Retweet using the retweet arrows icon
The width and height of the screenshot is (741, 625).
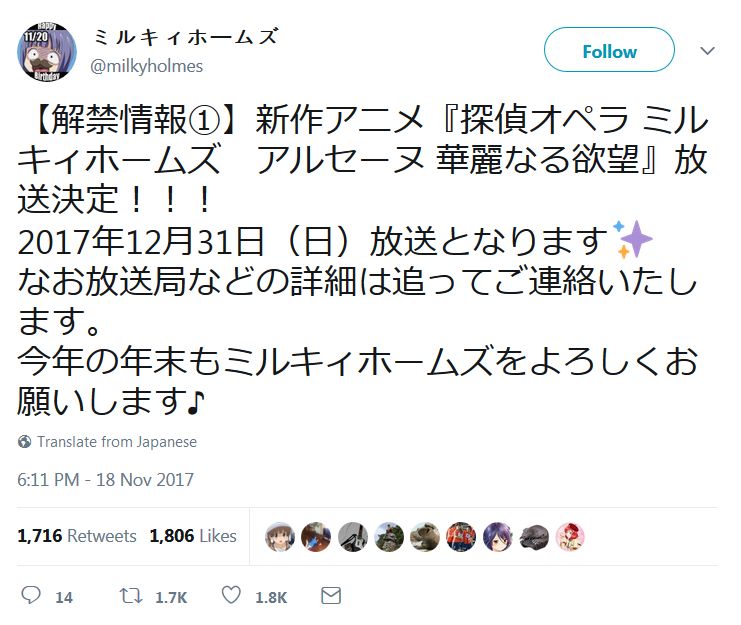[130, 596]
